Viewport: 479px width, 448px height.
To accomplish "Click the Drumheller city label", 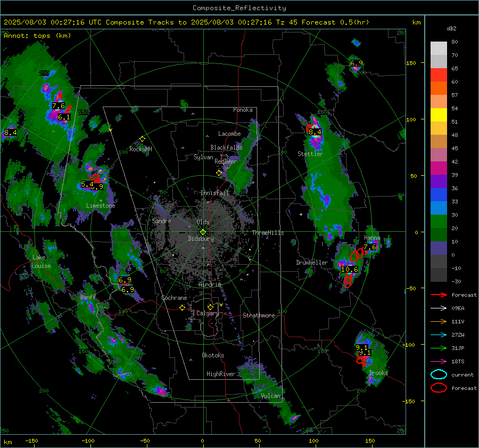I will click(312, 263).
